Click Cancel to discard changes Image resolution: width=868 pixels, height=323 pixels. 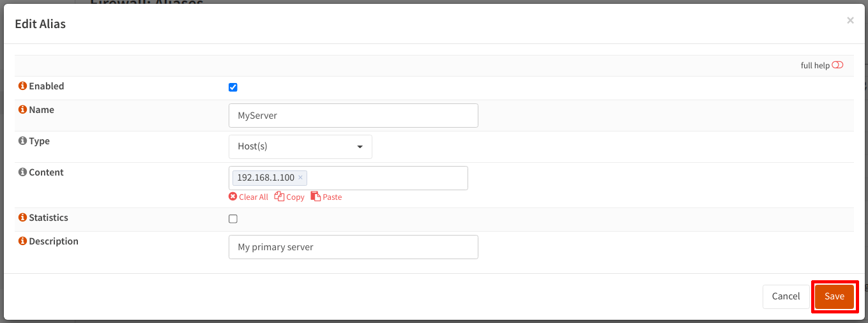(x=786, y=296)
